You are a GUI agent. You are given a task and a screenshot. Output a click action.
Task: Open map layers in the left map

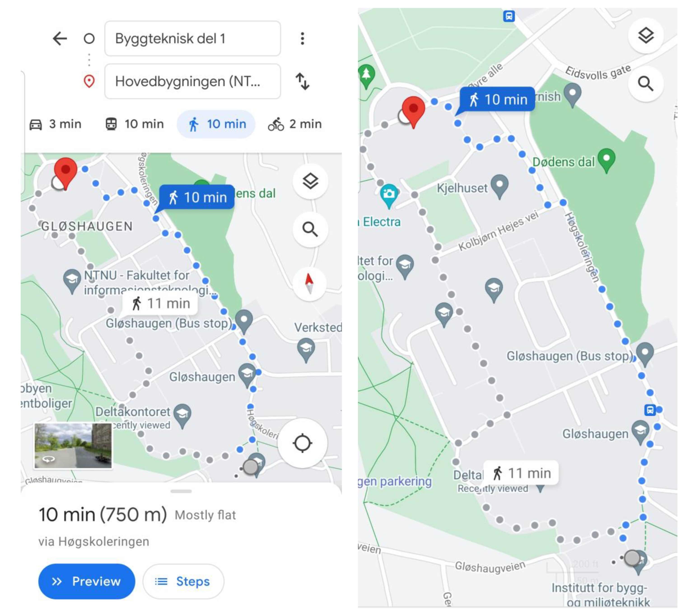[x=310, y=181]
